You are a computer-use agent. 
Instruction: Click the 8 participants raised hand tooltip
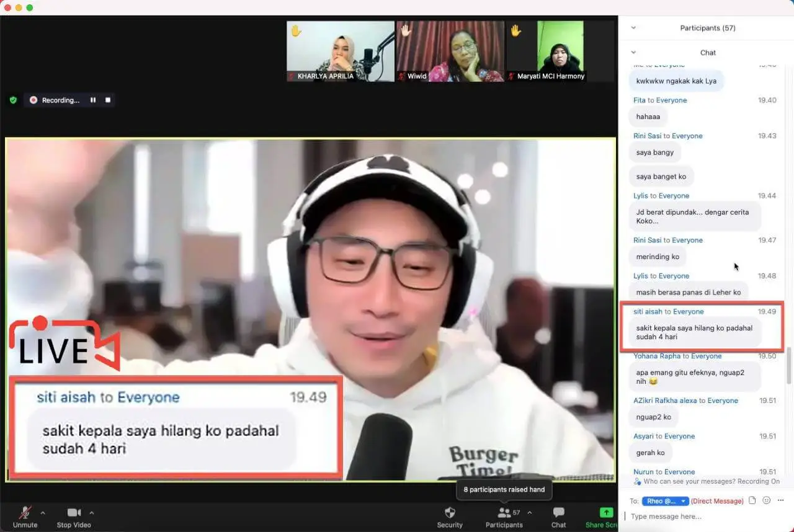pos(504,489)
